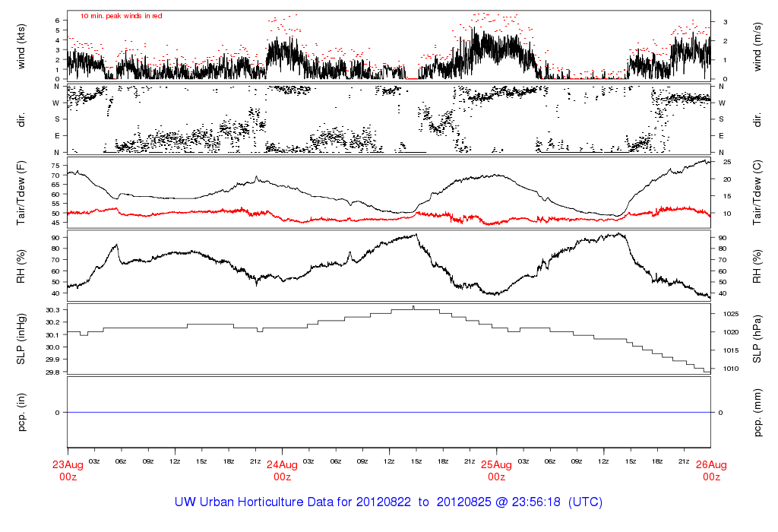This screenshot has height=532, width=778.
Task: Click the '6' tick on wind kts axis
Action: 58,21
